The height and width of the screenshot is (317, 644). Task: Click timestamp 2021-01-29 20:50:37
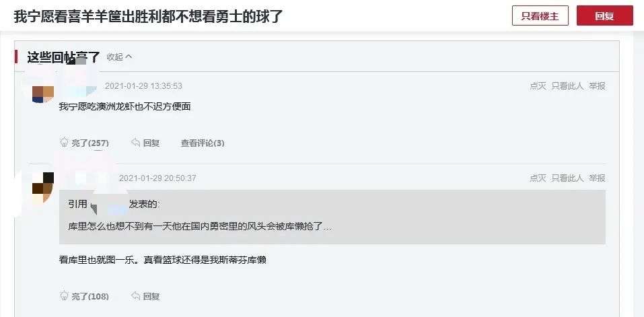(157, 178)
